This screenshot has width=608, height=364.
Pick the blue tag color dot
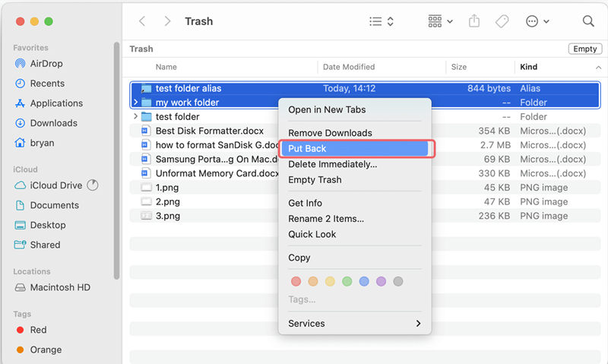[364, 281]
